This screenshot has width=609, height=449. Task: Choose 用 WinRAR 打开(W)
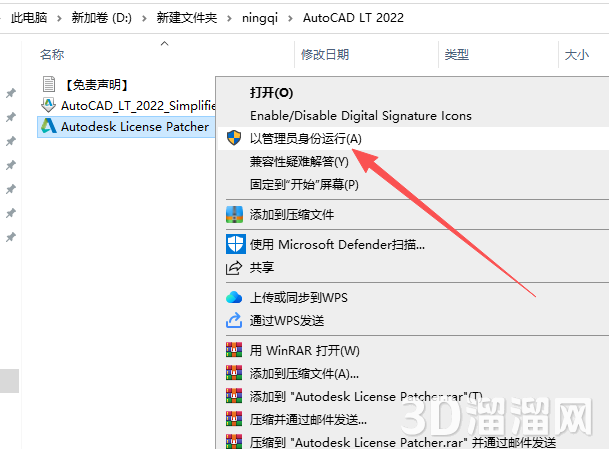pyautogui.click(x=304, y=350)
